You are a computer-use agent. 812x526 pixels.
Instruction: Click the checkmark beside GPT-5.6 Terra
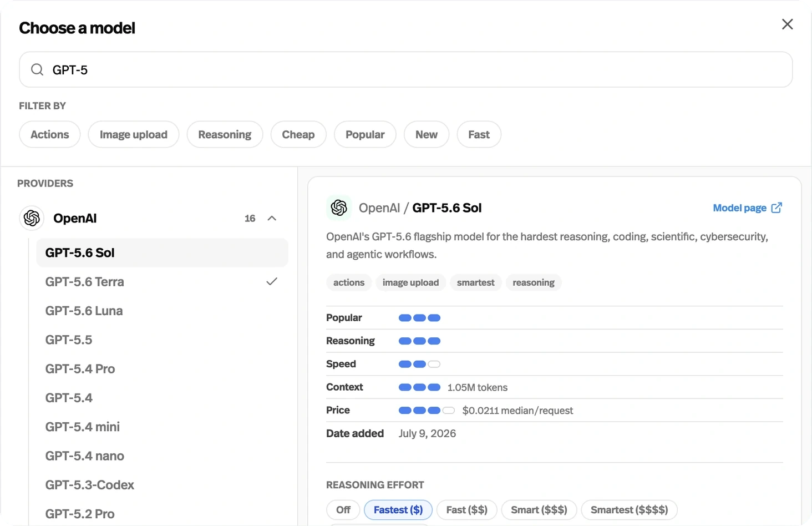pyautogui.click(x=272, y=281)
